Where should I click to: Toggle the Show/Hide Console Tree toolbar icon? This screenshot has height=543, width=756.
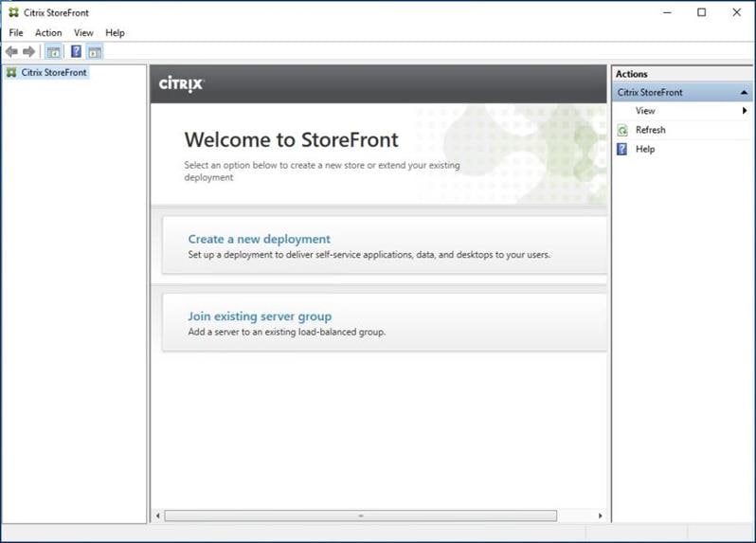click(x=53, y=51)
